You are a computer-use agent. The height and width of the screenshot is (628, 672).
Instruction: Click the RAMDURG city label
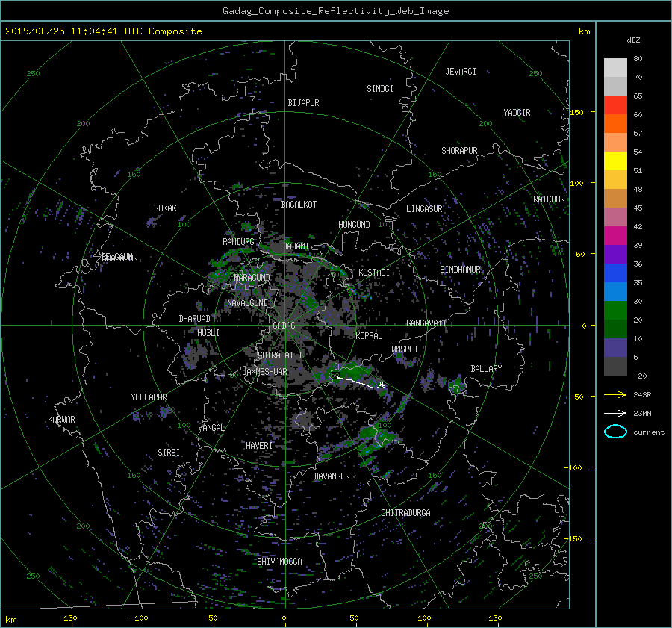click(238, 242)
